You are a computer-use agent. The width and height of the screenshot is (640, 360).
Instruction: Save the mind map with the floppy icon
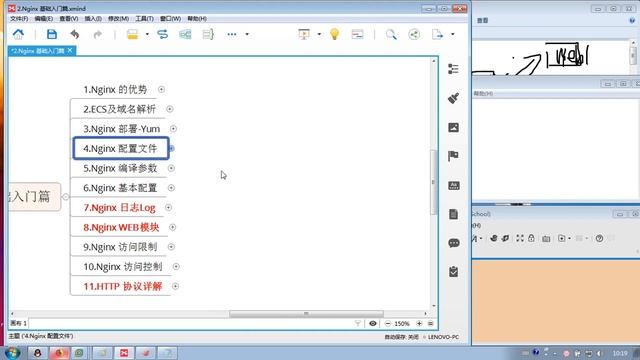click(x=52, y=34)
